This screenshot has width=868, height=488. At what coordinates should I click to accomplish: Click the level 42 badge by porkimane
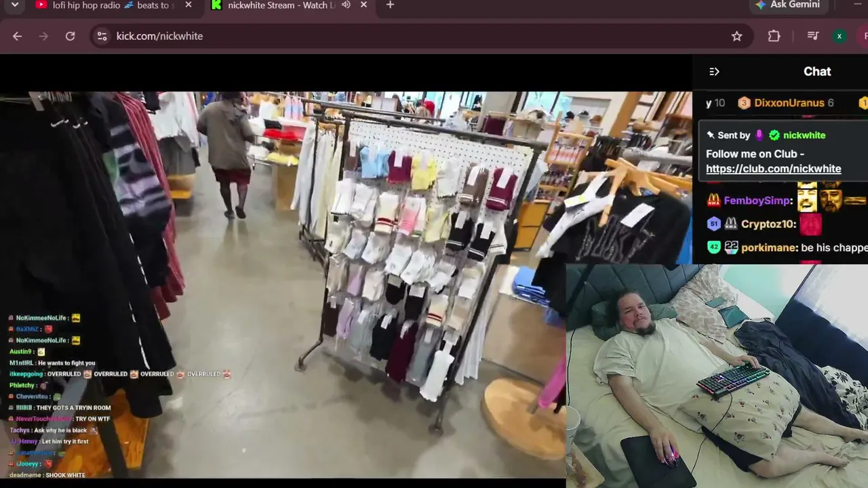click(713, 247)
